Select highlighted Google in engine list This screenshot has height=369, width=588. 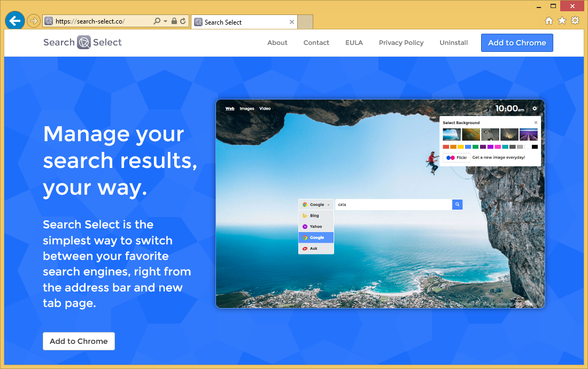tap(316, 237)
